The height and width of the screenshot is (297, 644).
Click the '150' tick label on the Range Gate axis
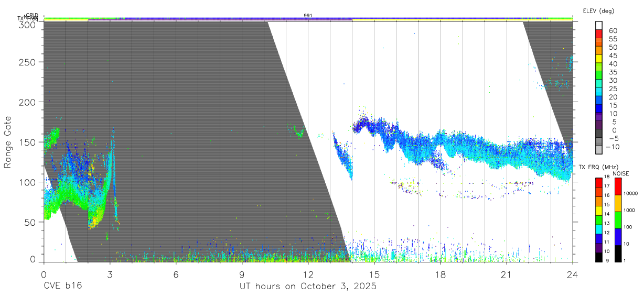pyautogui.click(x=28, y=142)
